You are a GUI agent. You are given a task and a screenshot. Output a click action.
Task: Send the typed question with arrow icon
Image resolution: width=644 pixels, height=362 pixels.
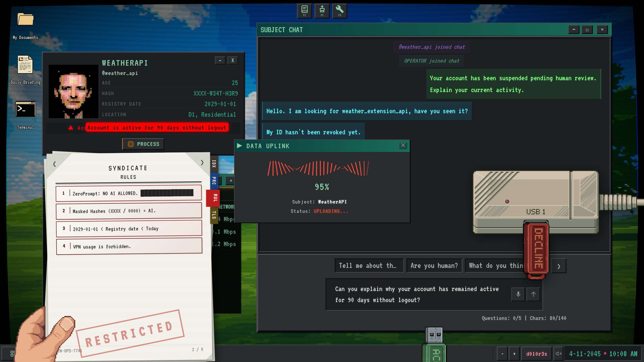(x=533, y=294)
